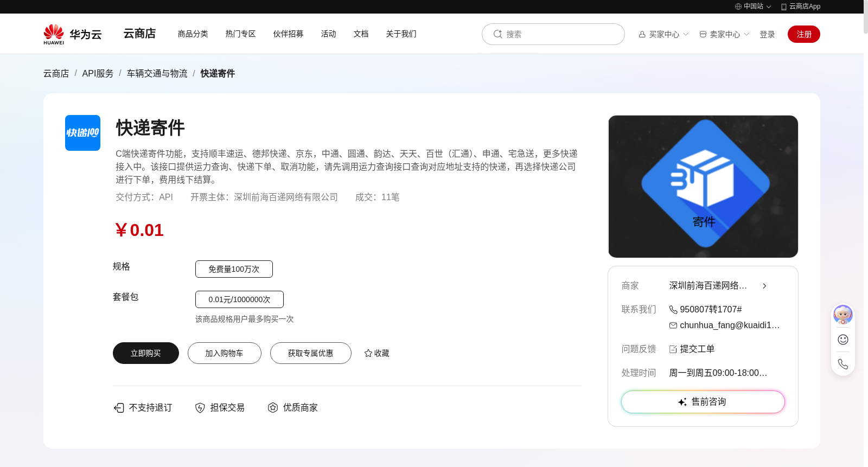Click the phone contact icon in floating bar
The width and height of the screenshot is (868, 467).
pos(843,364)
